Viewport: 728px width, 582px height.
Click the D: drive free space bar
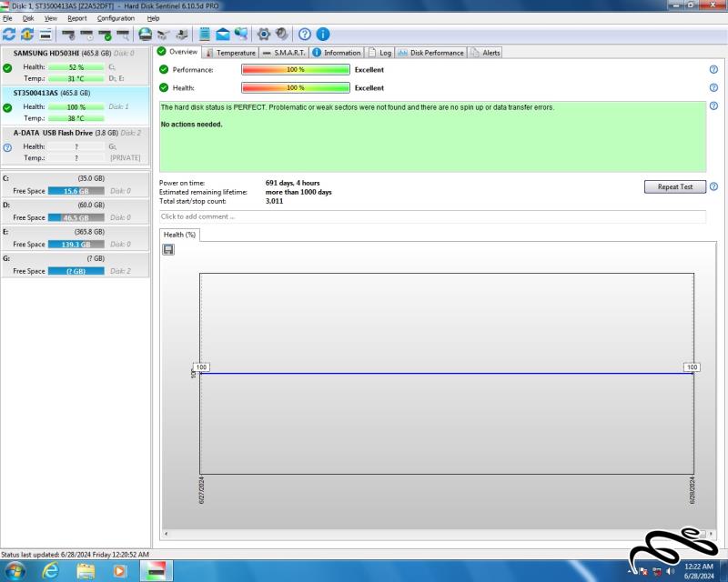pos(76,217)
